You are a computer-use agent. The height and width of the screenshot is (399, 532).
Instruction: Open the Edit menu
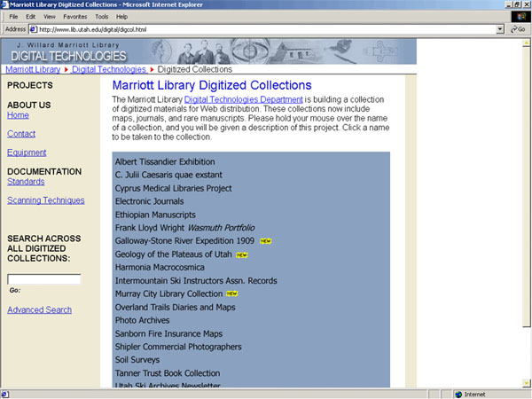point(30,17)
